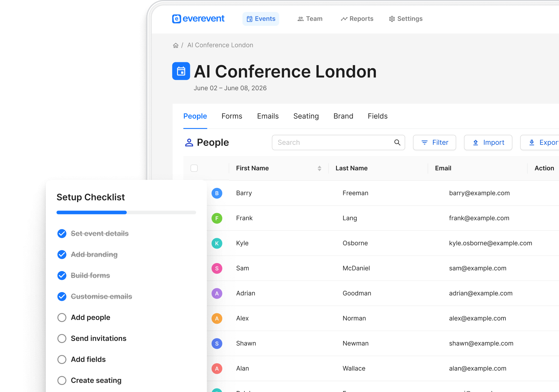Click the Export button
This screenshot has width=559, height=392.
pos(545,142)
